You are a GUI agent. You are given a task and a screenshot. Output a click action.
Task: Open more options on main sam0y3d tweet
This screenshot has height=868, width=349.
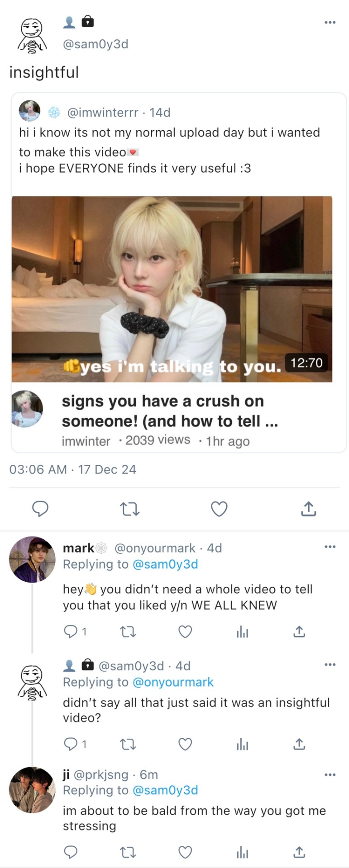(330, 22)
